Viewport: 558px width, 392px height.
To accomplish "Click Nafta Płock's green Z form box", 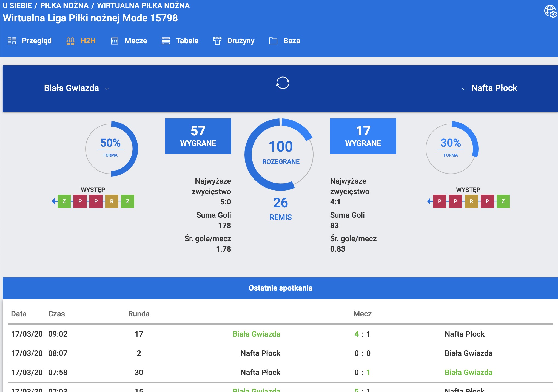I will point(503,201).
